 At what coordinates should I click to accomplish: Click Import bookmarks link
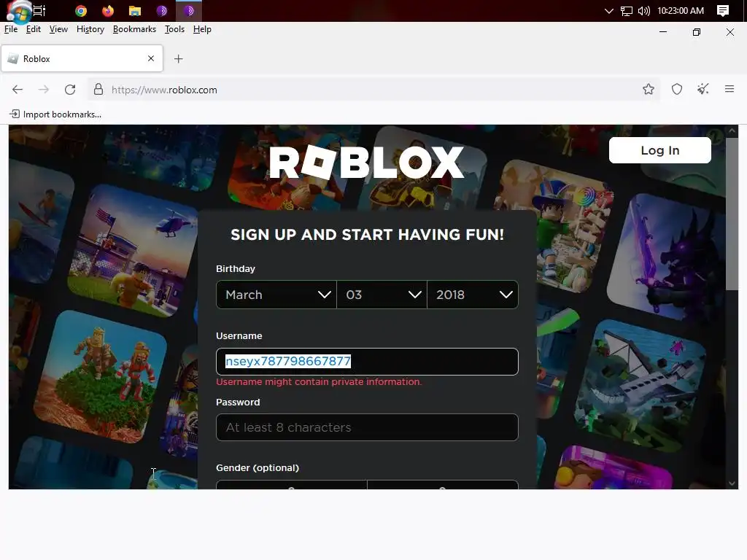[55, 114]
